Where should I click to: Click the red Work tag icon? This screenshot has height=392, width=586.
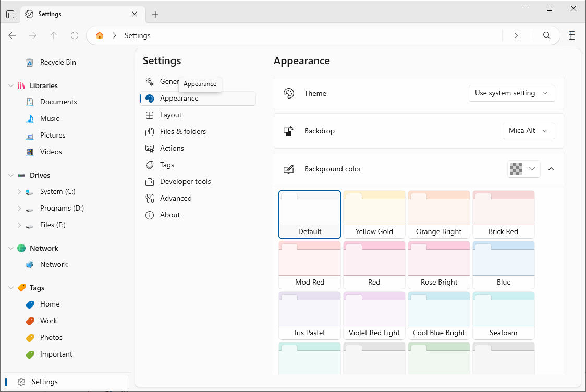coord(30,321)
